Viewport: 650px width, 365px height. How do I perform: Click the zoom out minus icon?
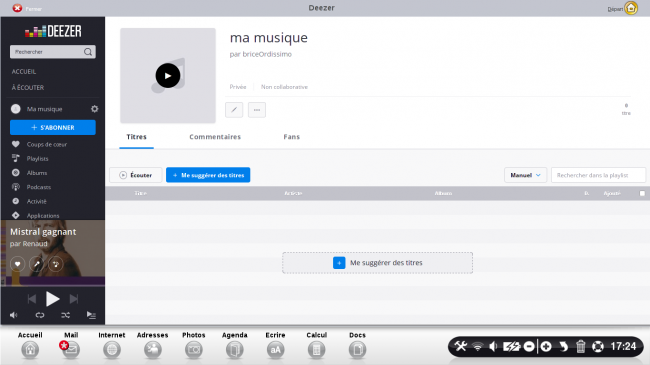(529, 346)
